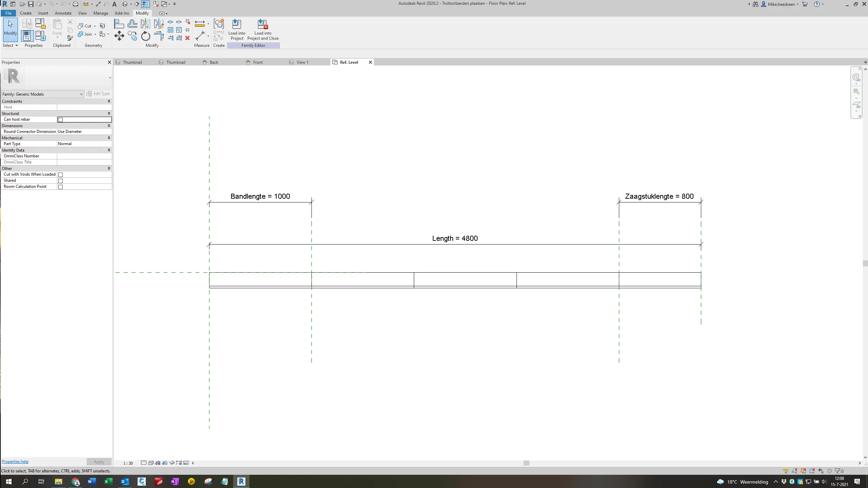The width and height of the screenshot is (868, 488).
Task: Open the Properties help link
Action: [x=15, y=462]
